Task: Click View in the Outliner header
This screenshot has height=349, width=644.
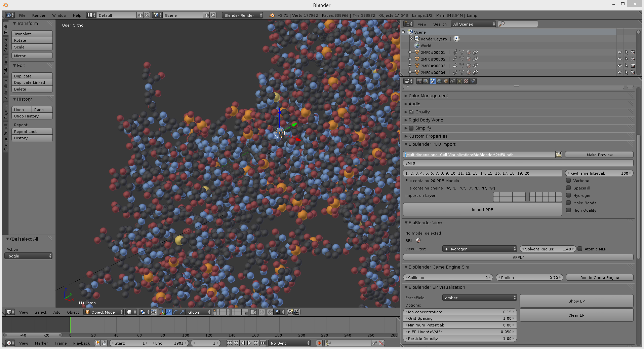Action: point(422,24)
